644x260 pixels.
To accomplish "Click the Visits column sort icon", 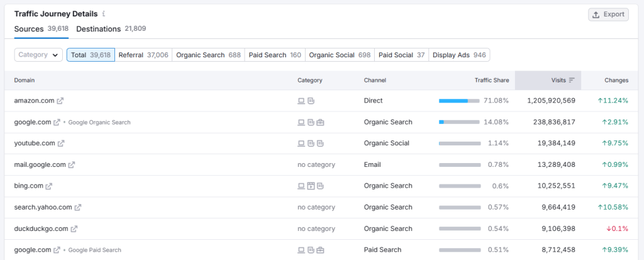I will pyautogui.click(x=572, y=80).
